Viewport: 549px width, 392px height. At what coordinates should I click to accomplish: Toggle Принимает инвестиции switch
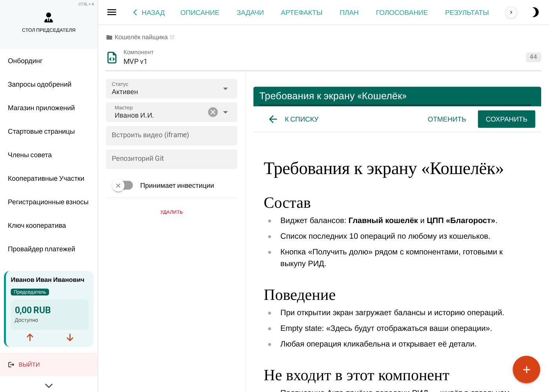(x=123, y=185)
